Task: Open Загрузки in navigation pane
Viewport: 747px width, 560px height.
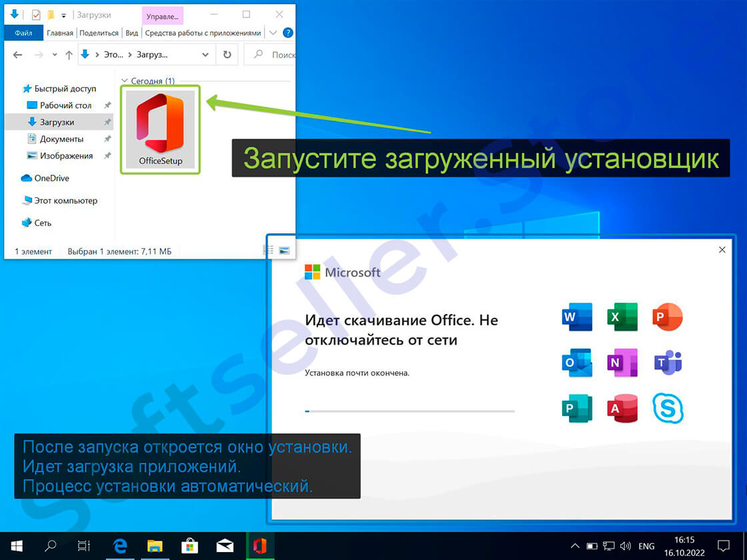Action: 51,122
